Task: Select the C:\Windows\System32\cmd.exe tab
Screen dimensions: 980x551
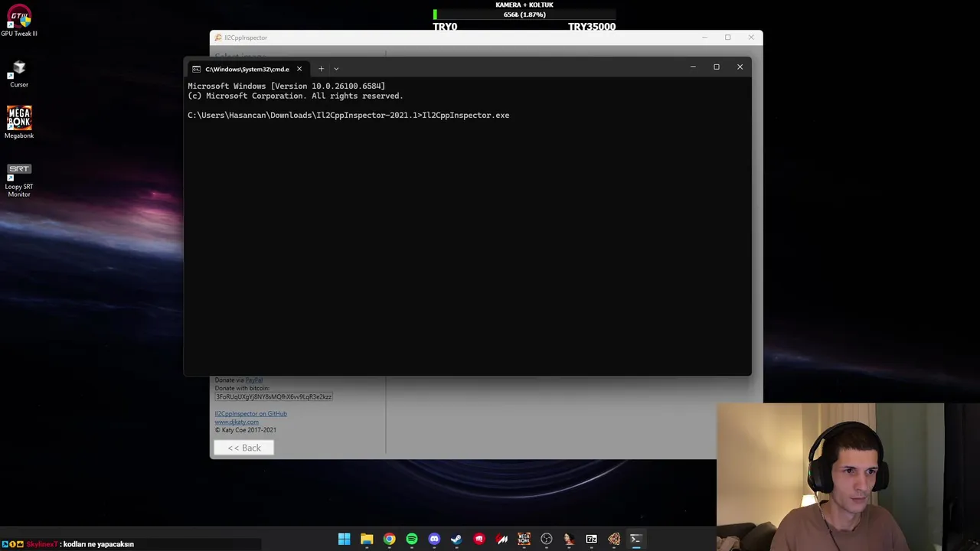Action: (x=247, y=69)
